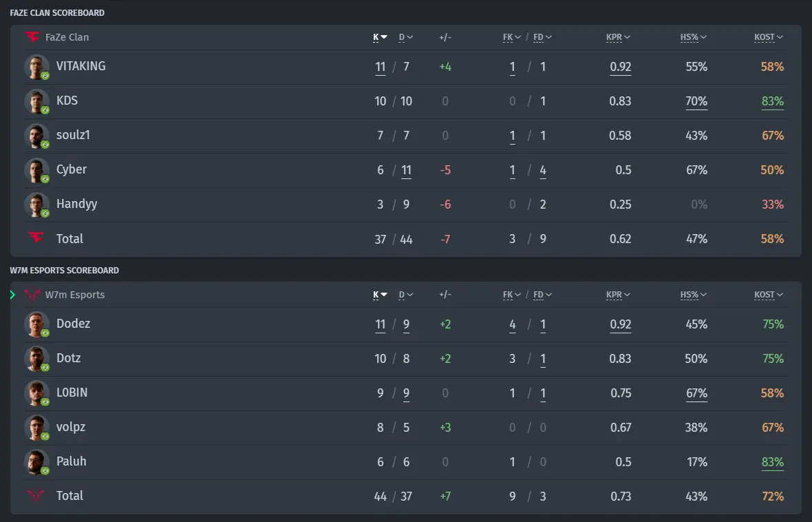Sort W7m Esports table by D column
This screenshot has width=812, height=522.
tap(405, 295)
